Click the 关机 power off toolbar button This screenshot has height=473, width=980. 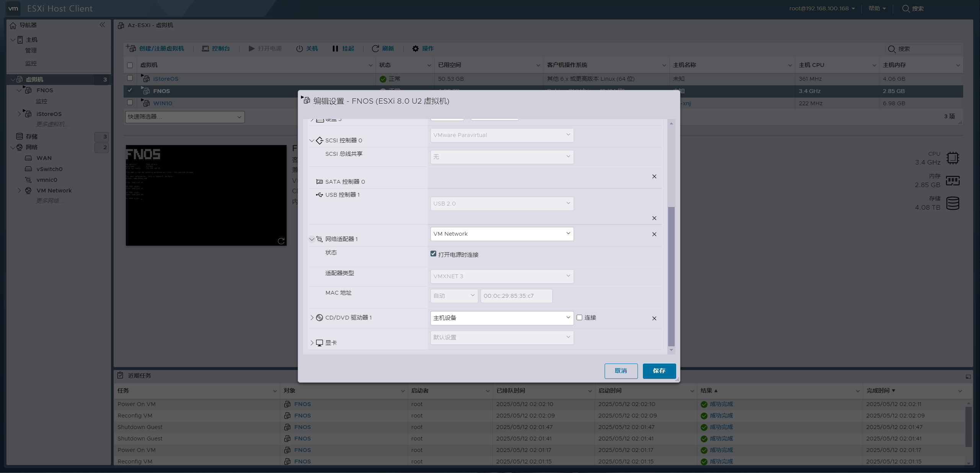(x=307, y=49)
